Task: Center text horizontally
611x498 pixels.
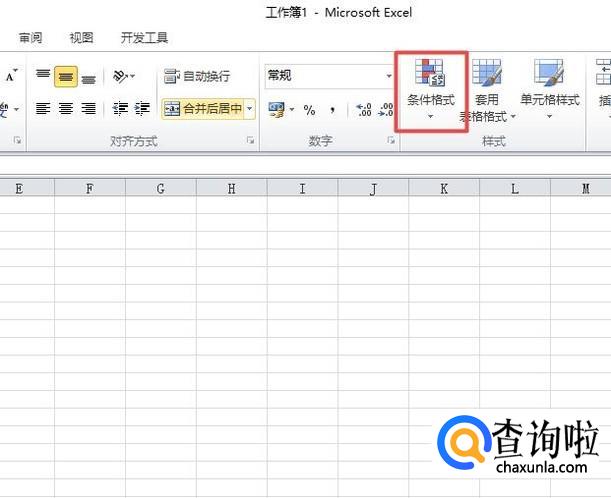Action: (x=65, y=108)
